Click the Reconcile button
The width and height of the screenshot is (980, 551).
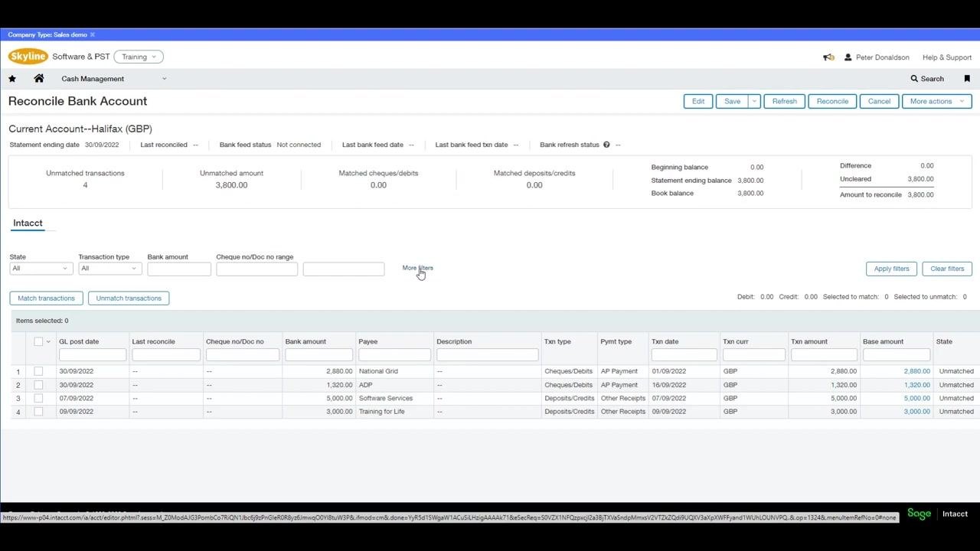832,101
